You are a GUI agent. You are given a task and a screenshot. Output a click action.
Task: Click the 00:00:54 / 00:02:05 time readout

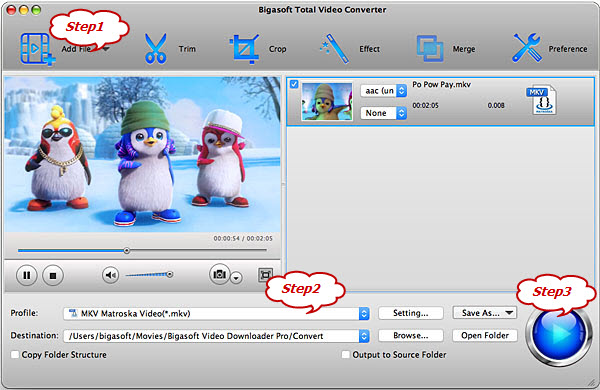point(243,238)
